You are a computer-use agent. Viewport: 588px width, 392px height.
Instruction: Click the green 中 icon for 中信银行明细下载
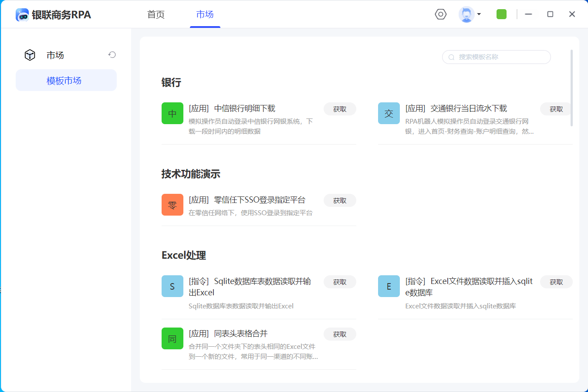172,113
